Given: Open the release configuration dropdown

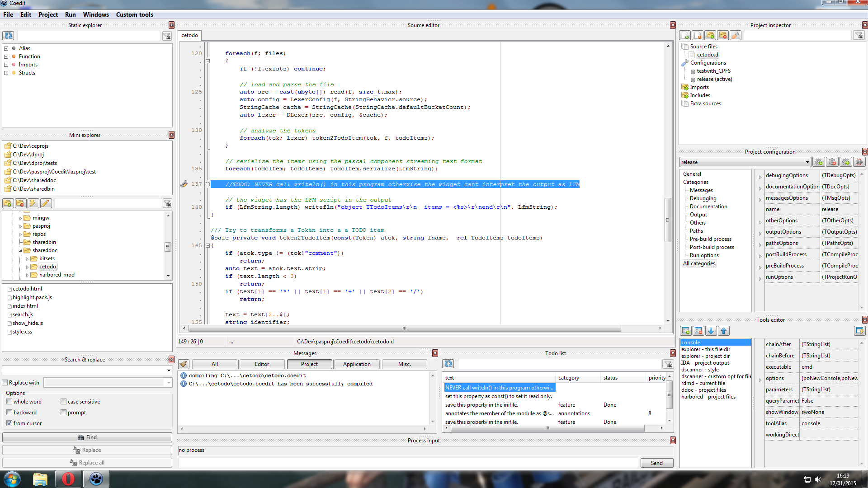Looking at the screenshot, I should tap(807, 162).
